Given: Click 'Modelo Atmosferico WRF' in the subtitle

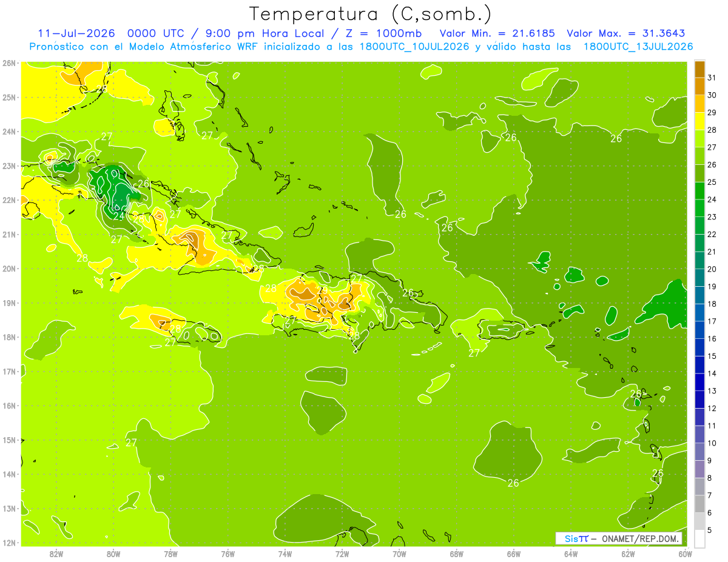Looking at the screenshot, I should coord(195,47).
